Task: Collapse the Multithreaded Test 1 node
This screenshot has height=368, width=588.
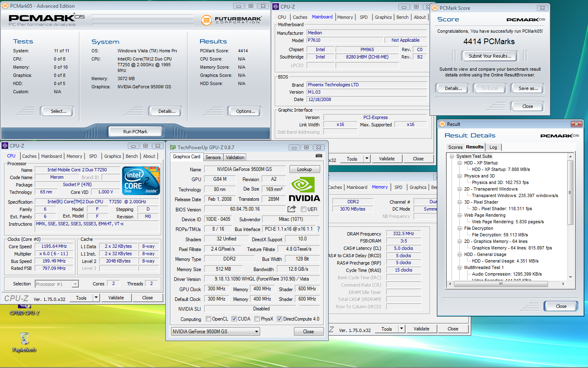Action: click(x=460, y=267)
